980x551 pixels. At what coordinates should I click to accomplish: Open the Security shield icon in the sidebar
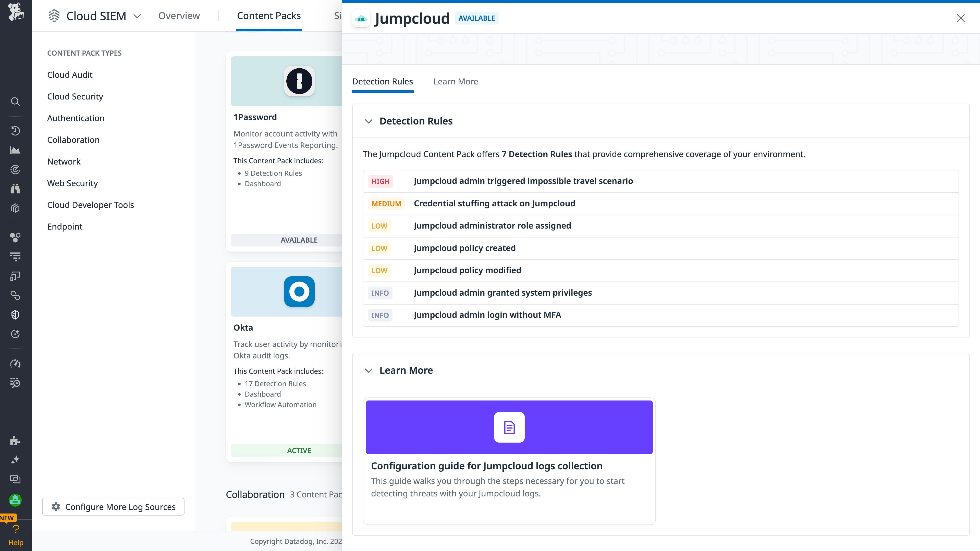coord(15,315)
